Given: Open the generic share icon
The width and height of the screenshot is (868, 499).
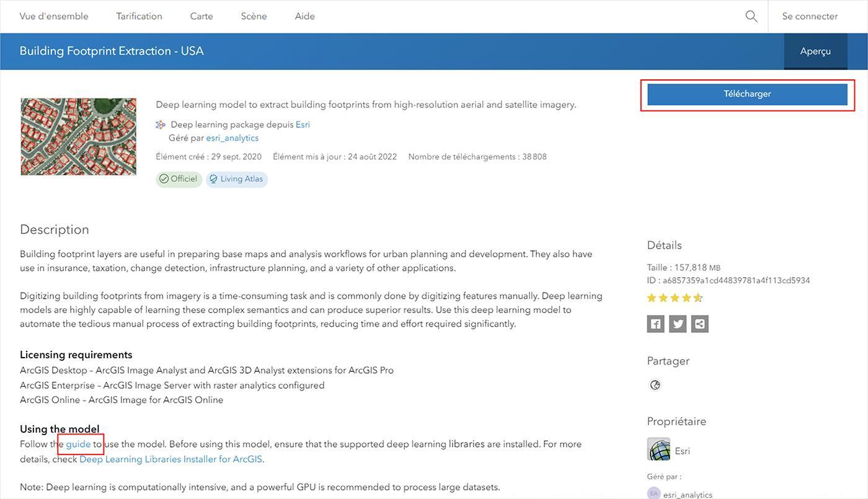Looking at the screenshot, I should [x=700, y=324].
